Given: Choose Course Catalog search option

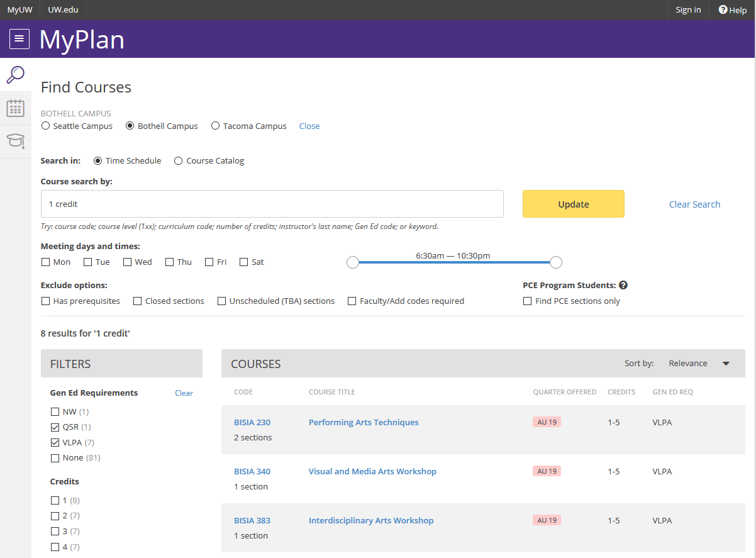Looking at the screenshot, I should [178, 160].
